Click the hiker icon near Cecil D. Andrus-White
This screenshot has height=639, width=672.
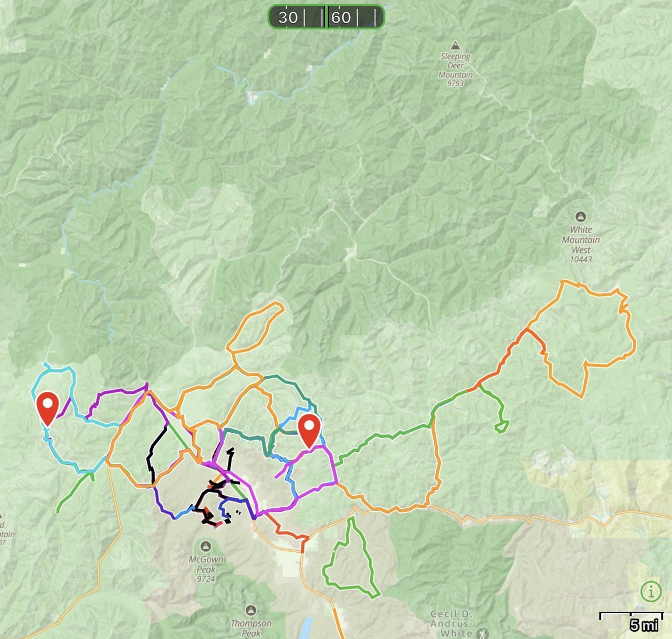[x=482, y=634]
